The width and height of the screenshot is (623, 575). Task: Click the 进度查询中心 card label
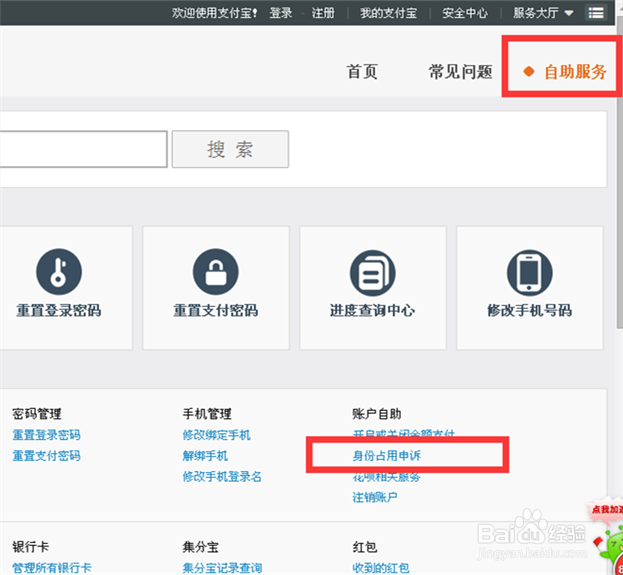point(372,310)
